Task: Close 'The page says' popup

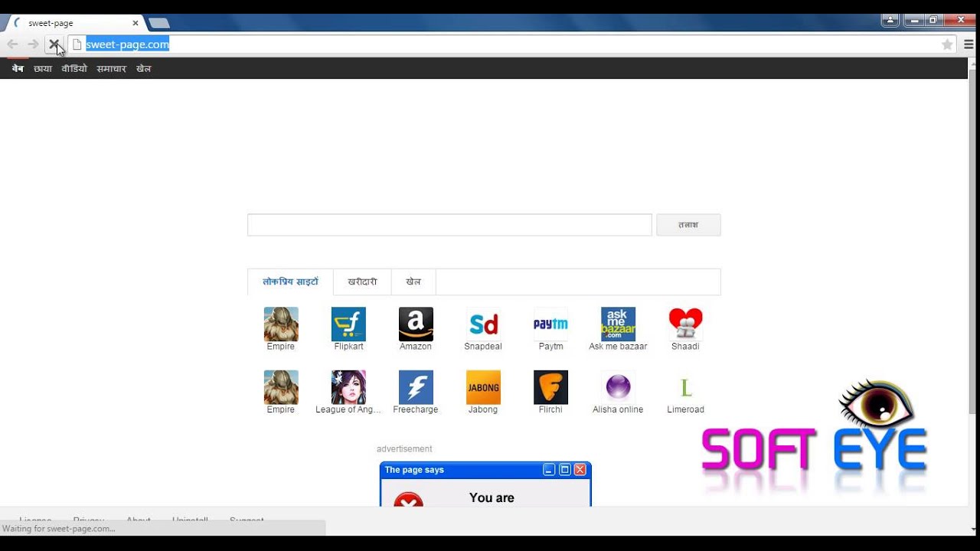Action: pos(580,470)
